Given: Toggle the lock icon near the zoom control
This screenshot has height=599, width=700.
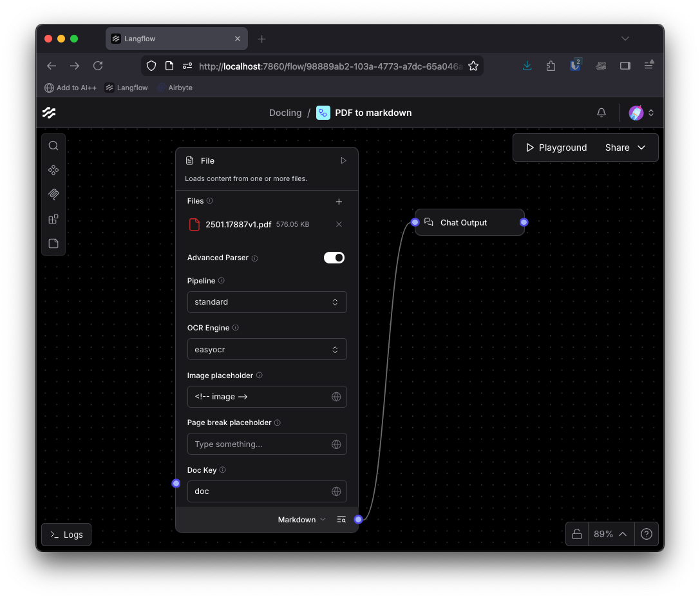Looking at the screenshot, I should pos(576,534).
